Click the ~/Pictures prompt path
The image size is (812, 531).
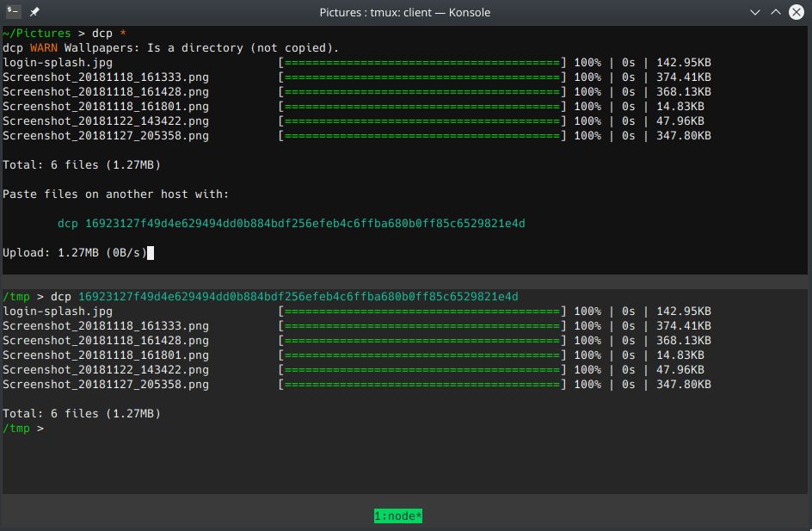coord(36,33)
